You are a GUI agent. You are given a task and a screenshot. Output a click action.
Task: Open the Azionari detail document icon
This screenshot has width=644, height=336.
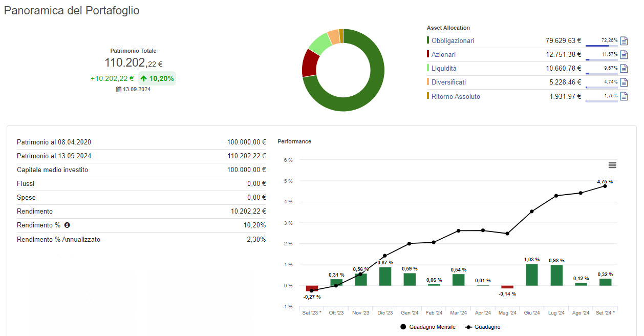(x=624, y=55)
